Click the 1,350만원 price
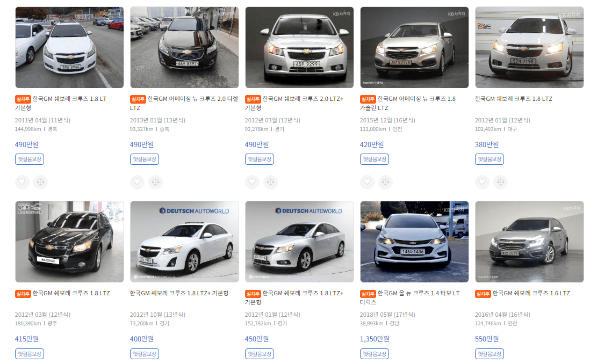This screenshot has height=364, width=590. [375, 339]
